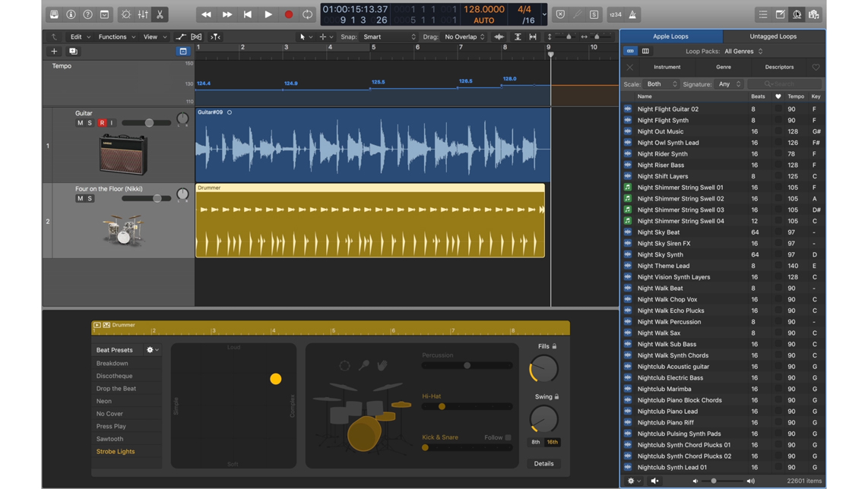The image size is (868, 489).
Task: Switch to the Untagged Loops tab
Action: click(773, 36)
